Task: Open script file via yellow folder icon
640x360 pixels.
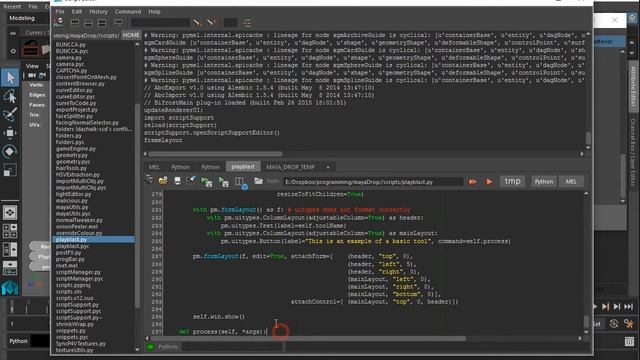Action: [163, 181]
